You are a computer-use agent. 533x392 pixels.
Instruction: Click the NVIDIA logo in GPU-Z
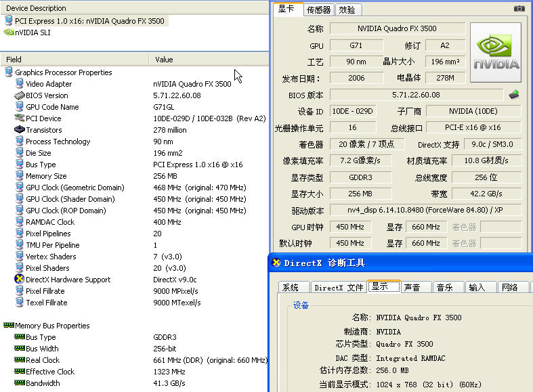click(496, 52)
